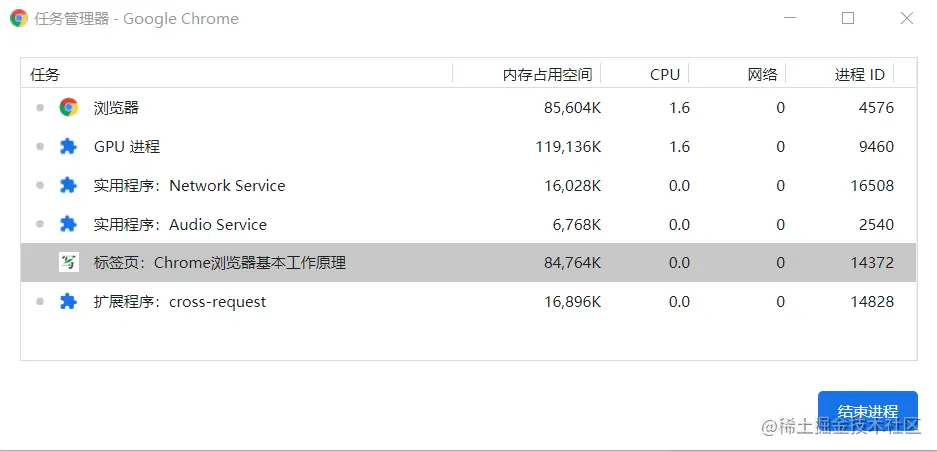
Task: Click the Chrome icon in the 浏览器 row
Action: tap(69, 108)
